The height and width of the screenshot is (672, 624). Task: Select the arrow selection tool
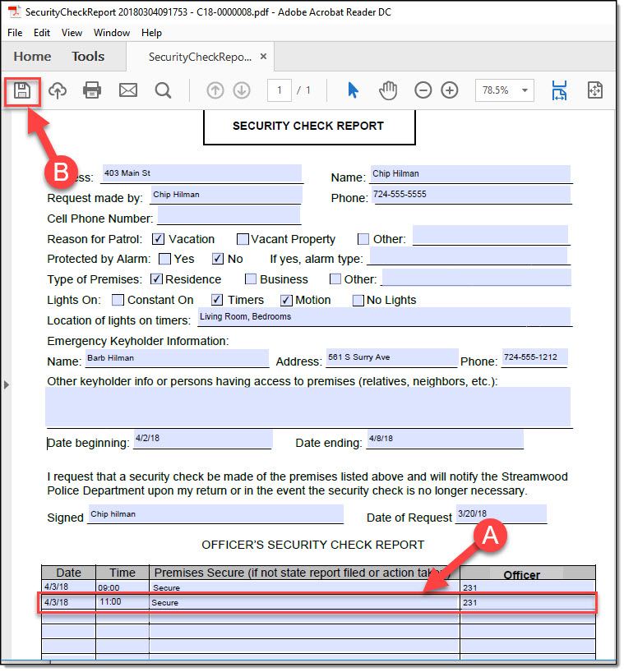click(x=353, y=90)
